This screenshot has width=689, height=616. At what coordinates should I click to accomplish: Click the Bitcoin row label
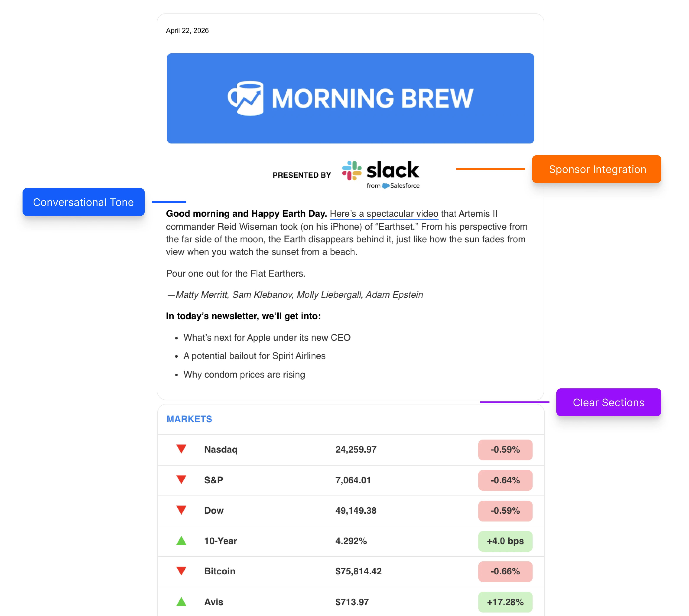point(220,571)
